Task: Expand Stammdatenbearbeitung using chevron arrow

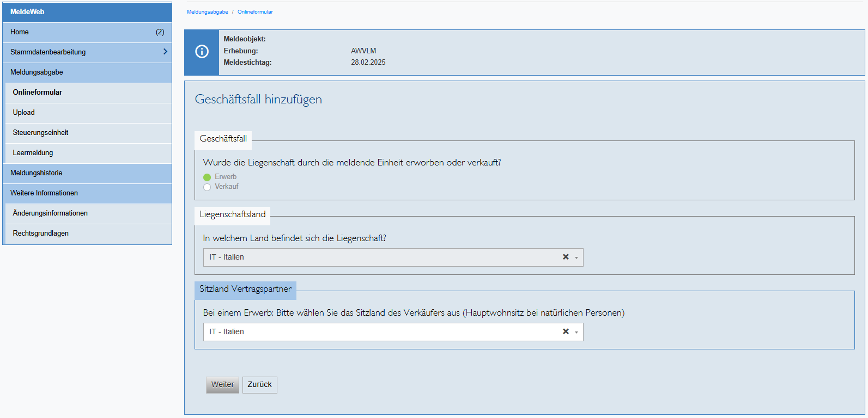Action: 165,52
